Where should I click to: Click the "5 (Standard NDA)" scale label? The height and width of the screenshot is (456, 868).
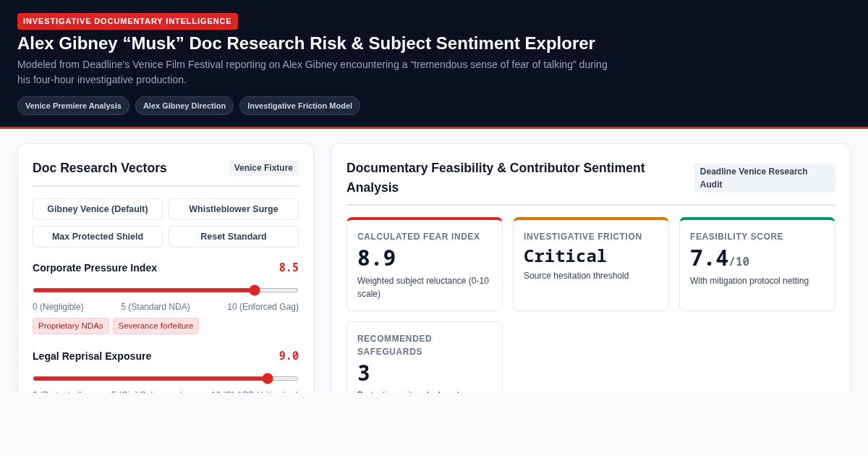156,307
